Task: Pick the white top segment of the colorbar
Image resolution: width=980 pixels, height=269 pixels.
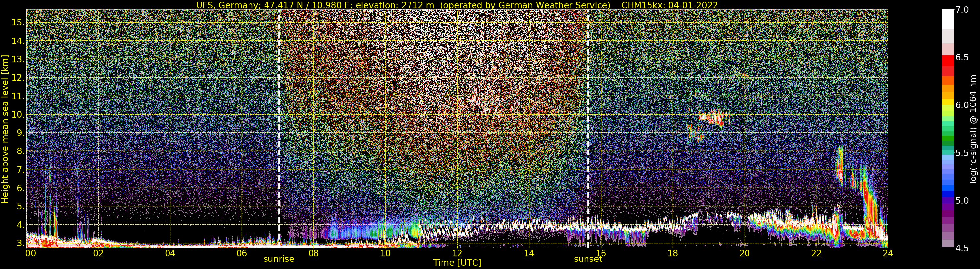Action: tap(948, 19)
